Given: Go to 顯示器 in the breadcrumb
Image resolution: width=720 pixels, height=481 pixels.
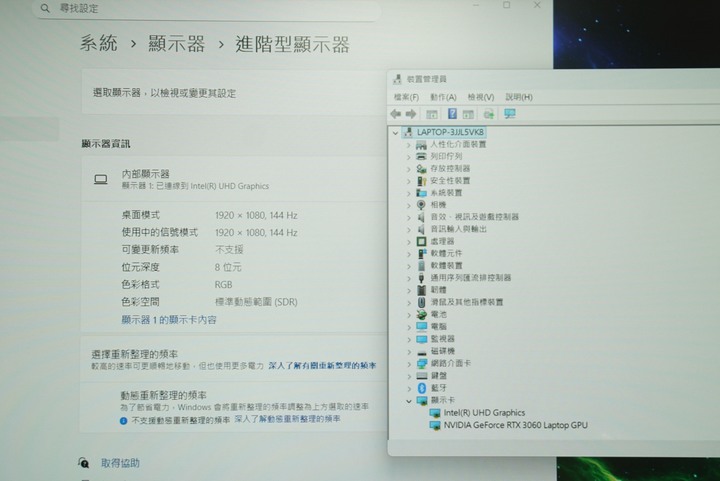Looking at the screenshot, I should [x=176, y=44].
